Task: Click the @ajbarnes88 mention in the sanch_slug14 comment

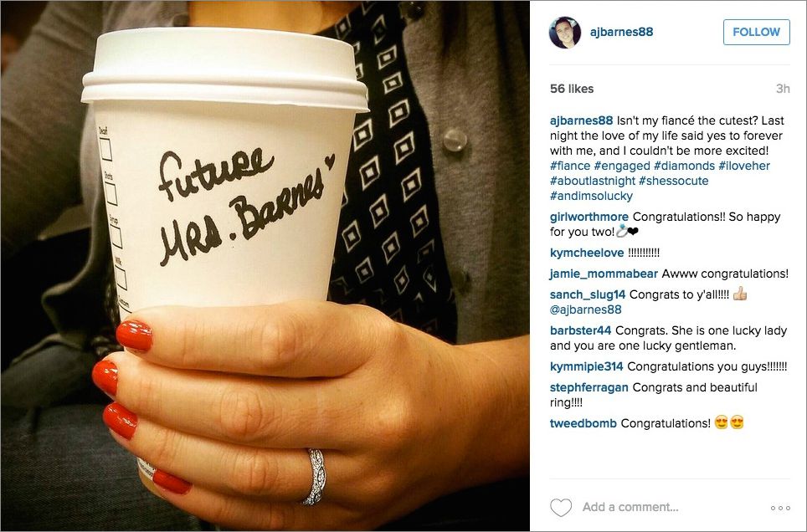Action: tap(585, 309)
